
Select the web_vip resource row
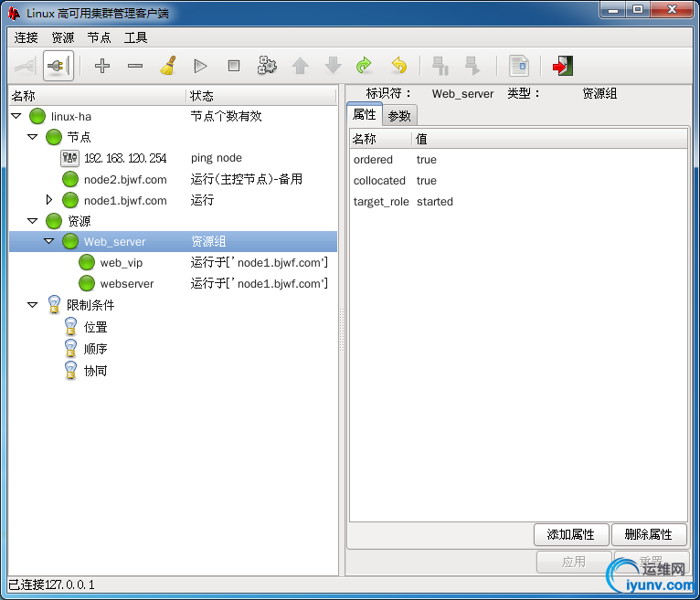click(174, 262)
